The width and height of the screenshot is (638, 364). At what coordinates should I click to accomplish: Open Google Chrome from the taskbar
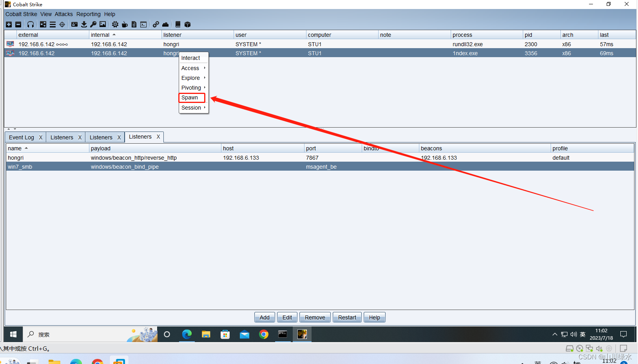264,334
